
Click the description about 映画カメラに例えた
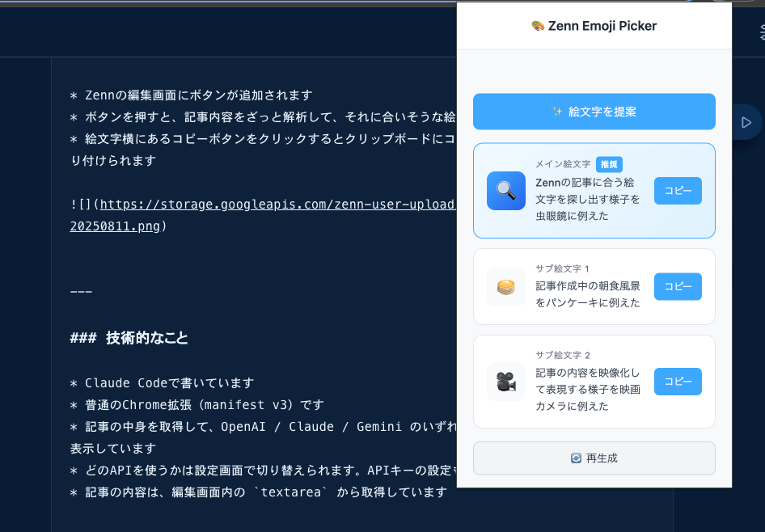pos(588,389)
